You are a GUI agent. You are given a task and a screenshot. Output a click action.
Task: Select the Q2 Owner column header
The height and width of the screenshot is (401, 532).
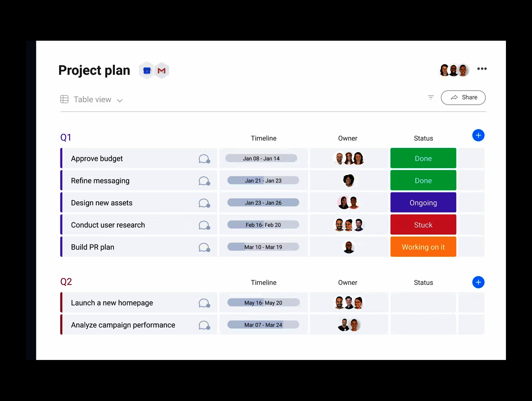(x=347, y=282)
